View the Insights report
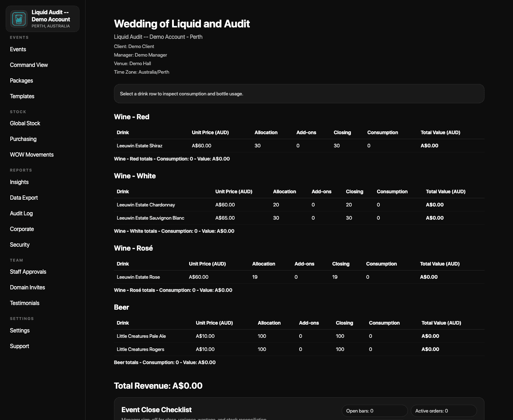The width and height of the screenshot is (513, 420). click(19, 182)
